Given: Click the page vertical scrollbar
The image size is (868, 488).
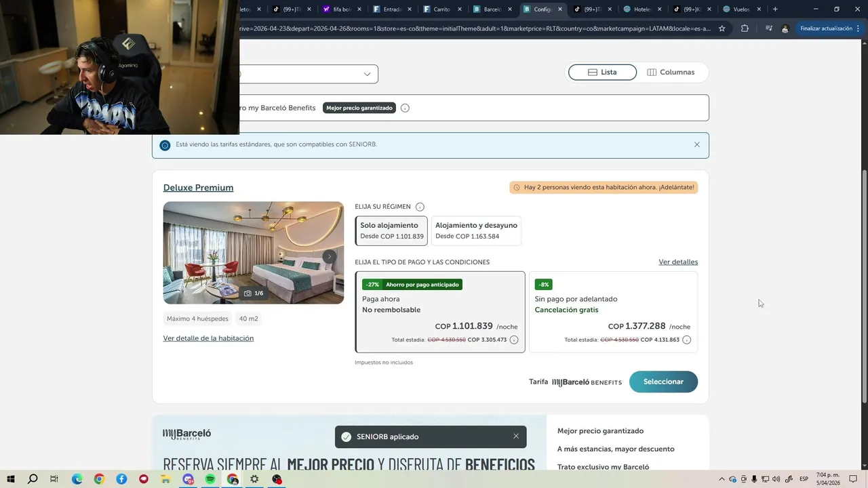Looking at the screenshot, I should [x=865, y=285].
